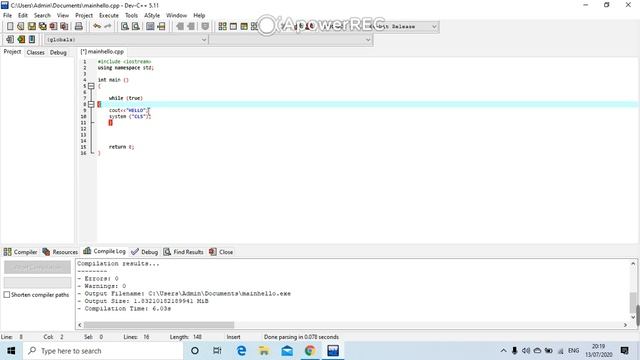Click the first icon in the second toolbar row
This screenshot has height=360, width=640.
[x=10, y=39]
